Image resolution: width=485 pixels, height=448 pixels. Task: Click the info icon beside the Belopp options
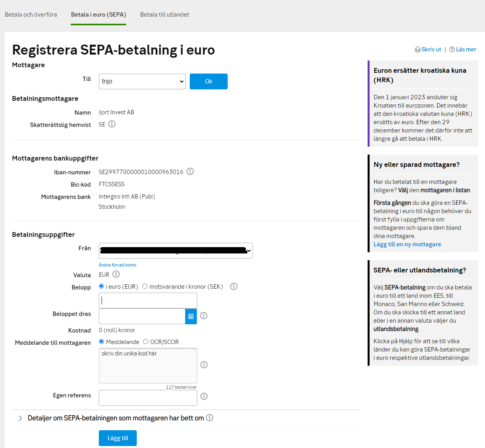pos(234,286)
